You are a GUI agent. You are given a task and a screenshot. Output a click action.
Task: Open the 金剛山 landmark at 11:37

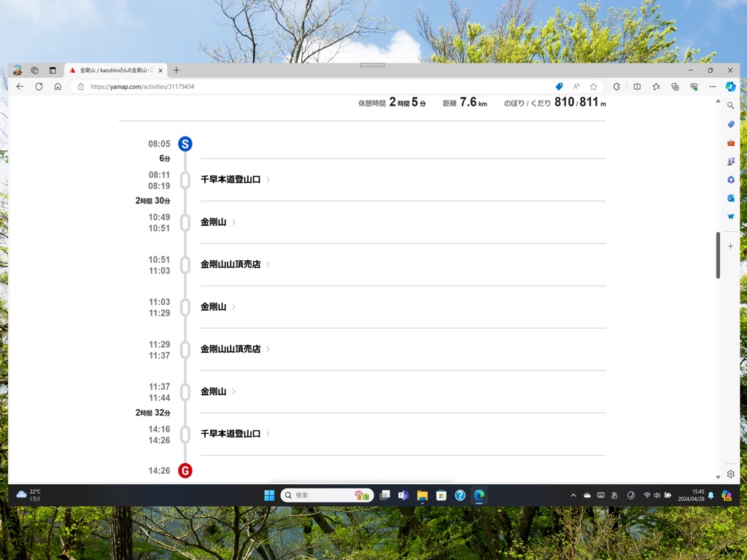213,392
